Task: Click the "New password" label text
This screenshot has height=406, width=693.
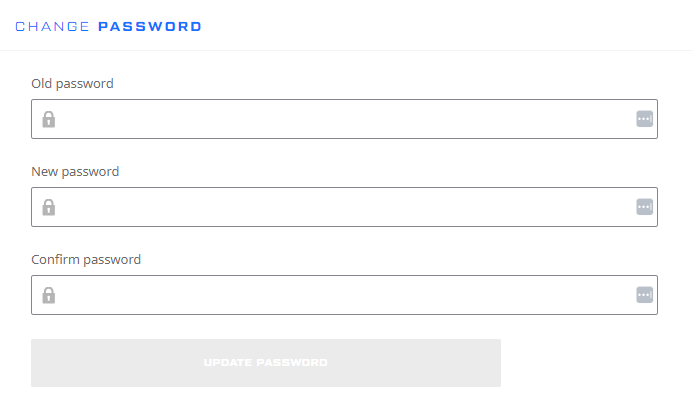Action: pos(75,171)
